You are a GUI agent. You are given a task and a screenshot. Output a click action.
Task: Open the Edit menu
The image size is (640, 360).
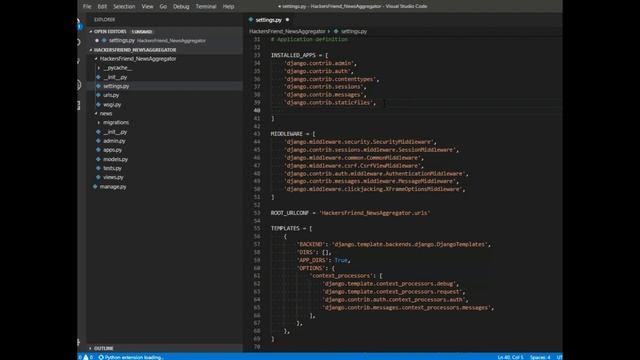pyautogui.click(x=102, y=6)
